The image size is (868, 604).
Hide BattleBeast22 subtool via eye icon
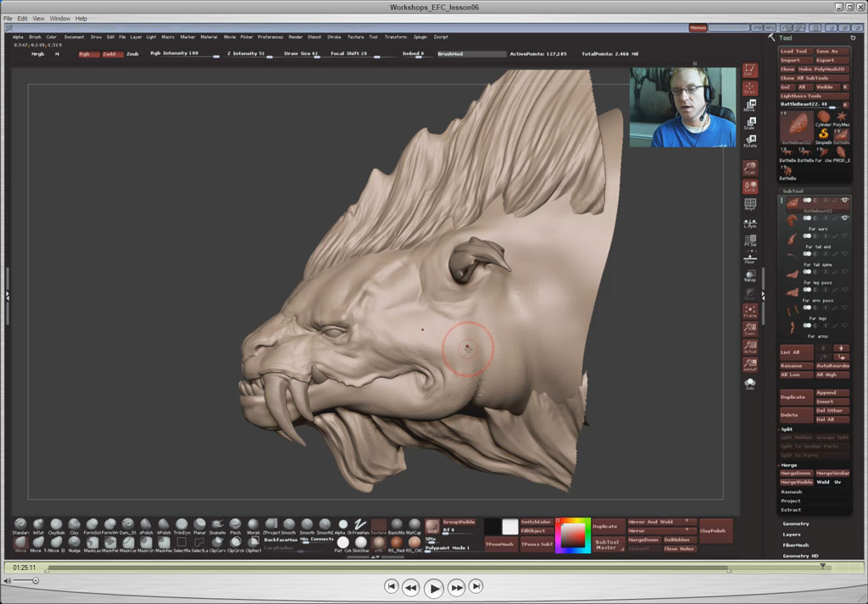pos(845,200)
